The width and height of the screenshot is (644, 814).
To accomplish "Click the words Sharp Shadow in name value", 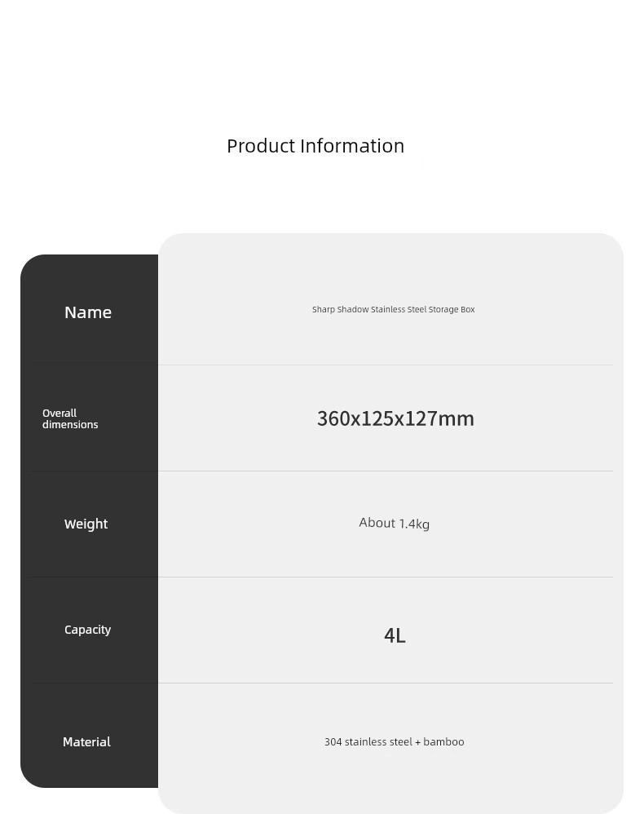I will point(341,309).
